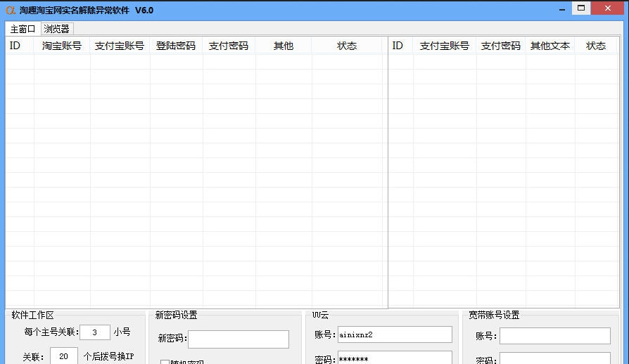Maximize the application window
This screenshot has height=364, width=629.
581,8
